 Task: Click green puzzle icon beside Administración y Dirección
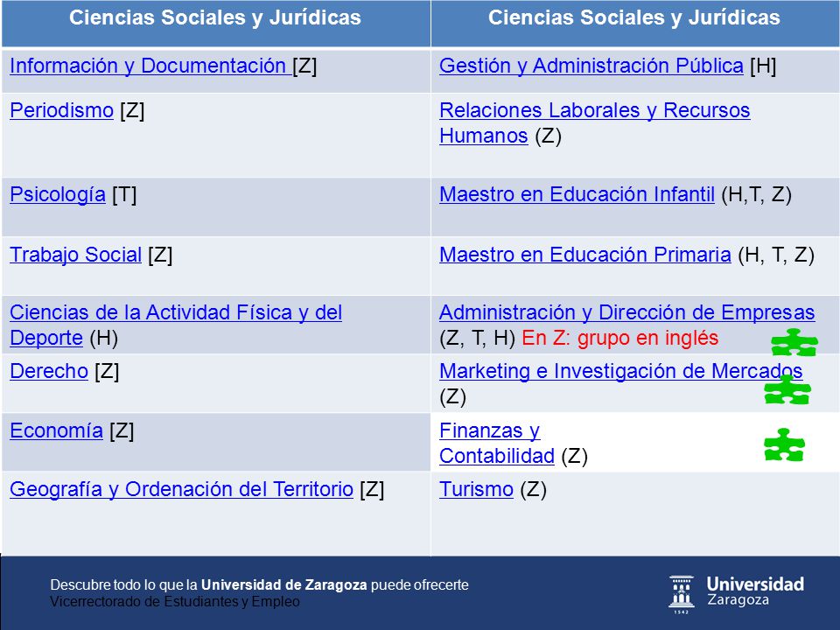[x=794, y=342]
